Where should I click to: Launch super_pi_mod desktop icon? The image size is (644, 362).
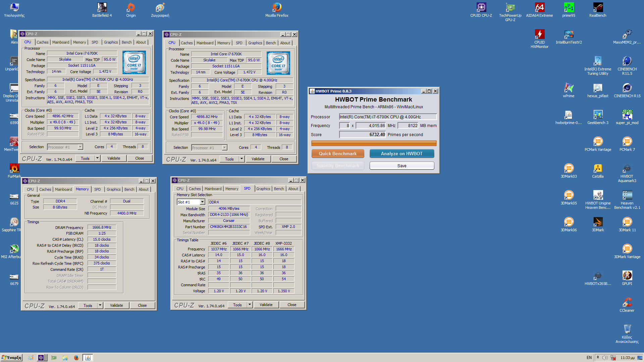627,117
